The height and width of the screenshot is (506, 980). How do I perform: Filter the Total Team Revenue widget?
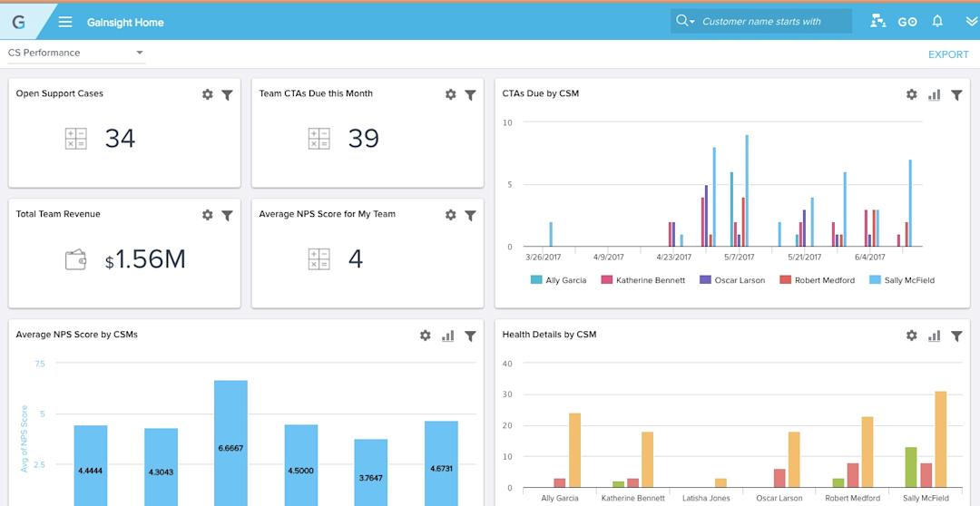click(x=228, y=216)
